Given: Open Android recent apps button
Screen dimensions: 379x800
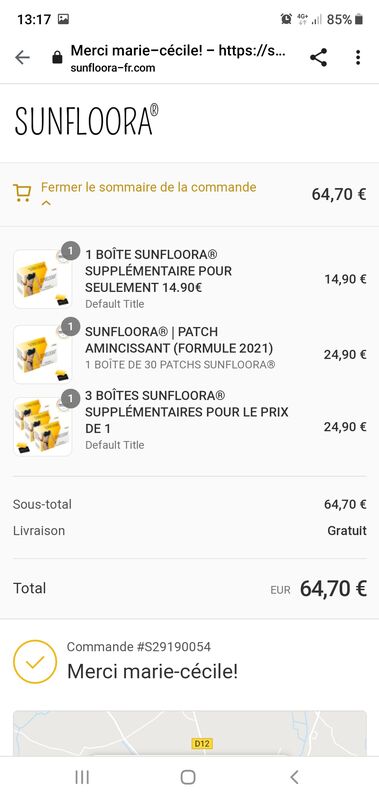Looking at the screenshot, I should tap(82, 777).
